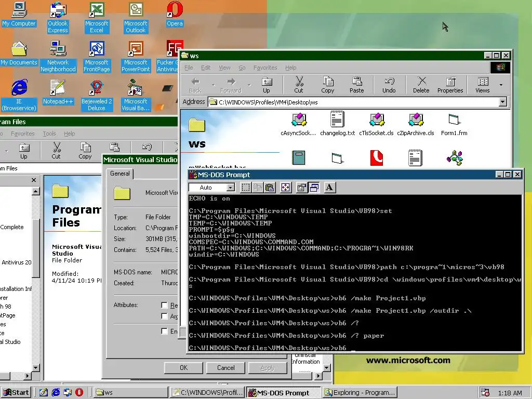
Task: Open the Views dropdown arrow in ws toolbar
Action: 501,85
